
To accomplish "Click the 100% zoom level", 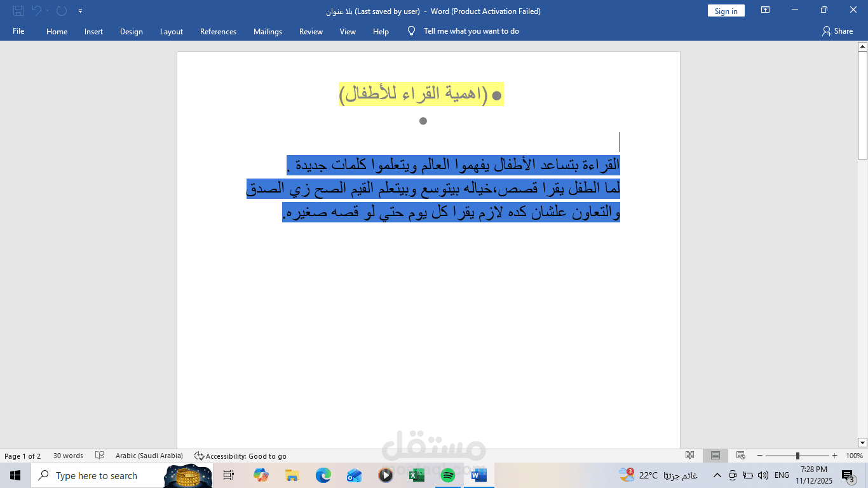I will (854, 456).
